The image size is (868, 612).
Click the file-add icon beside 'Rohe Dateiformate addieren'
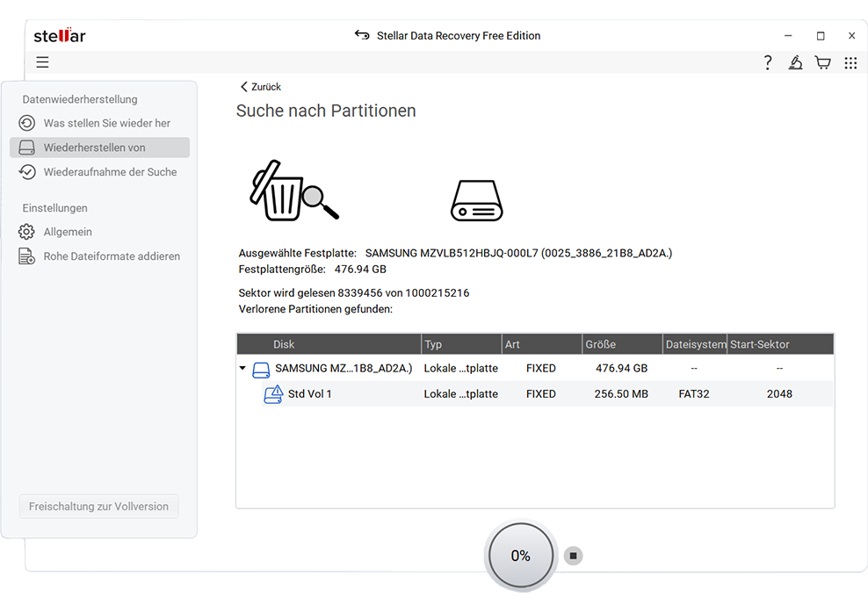point(26,256)
